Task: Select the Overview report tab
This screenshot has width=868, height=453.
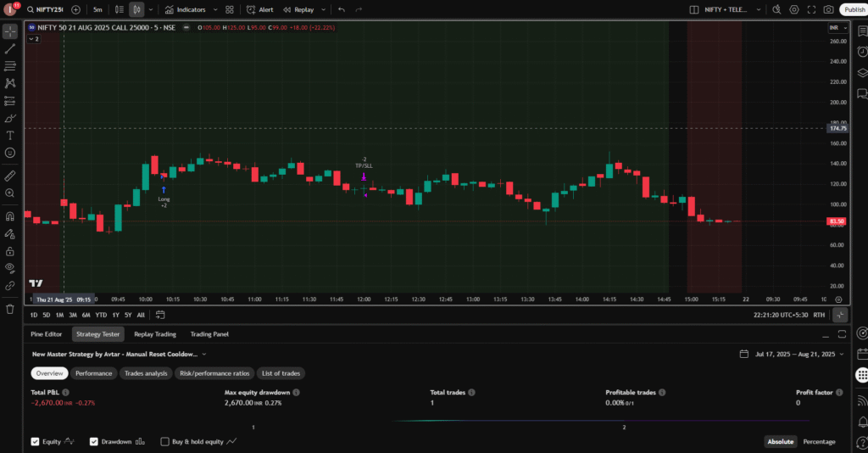Action: click(50, 374)
